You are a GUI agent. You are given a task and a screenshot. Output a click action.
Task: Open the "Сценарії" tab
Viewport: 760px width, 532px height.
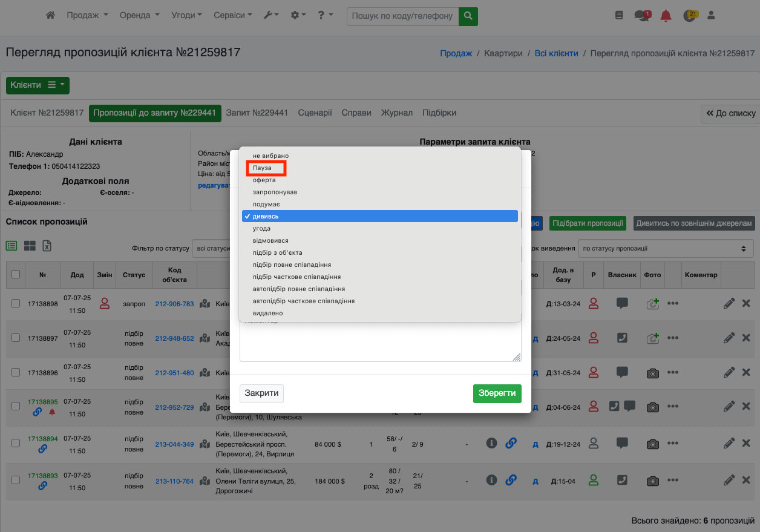[315, 113]
